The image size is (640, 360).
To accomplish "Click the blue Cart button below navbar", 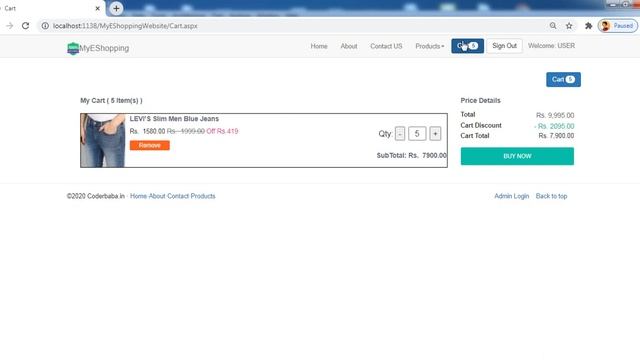I will pos(563,80).
